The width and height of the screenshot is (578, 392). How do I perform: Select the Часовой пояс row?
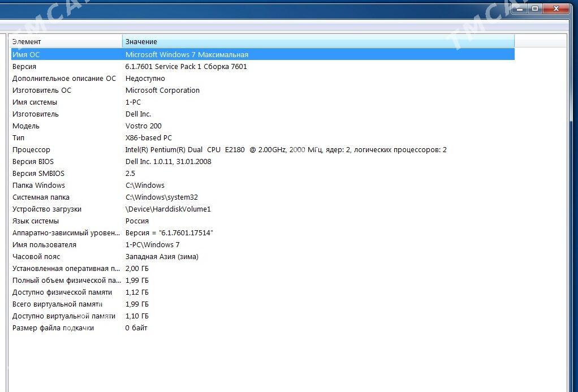(263, 257)
